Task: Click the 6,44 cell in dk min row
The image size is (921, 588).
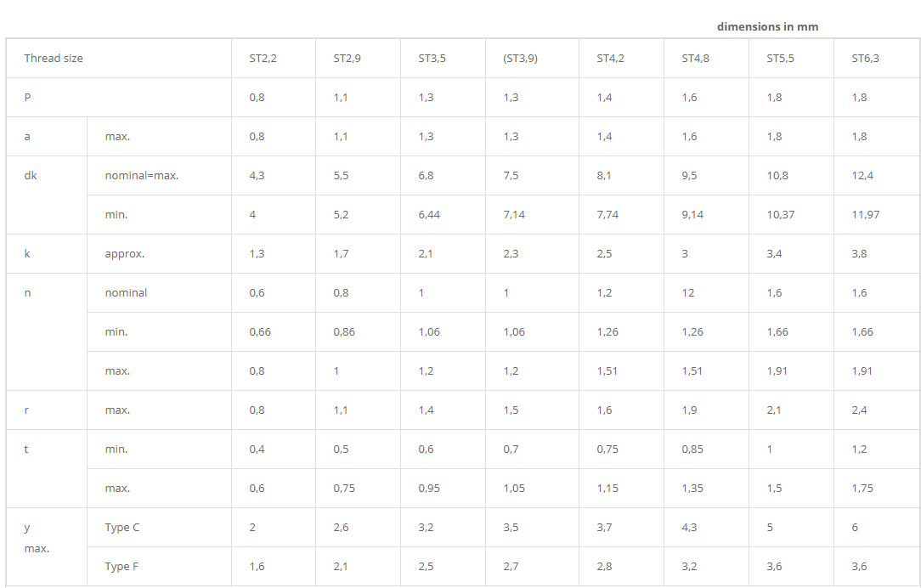Action: pos(429,215)
